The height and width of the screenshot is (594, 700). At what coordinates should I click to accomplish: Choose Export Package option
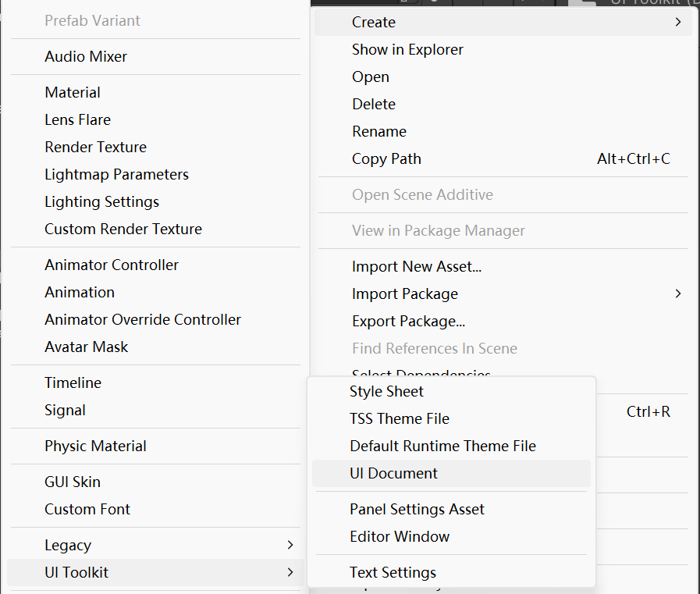tap(408, 321)
